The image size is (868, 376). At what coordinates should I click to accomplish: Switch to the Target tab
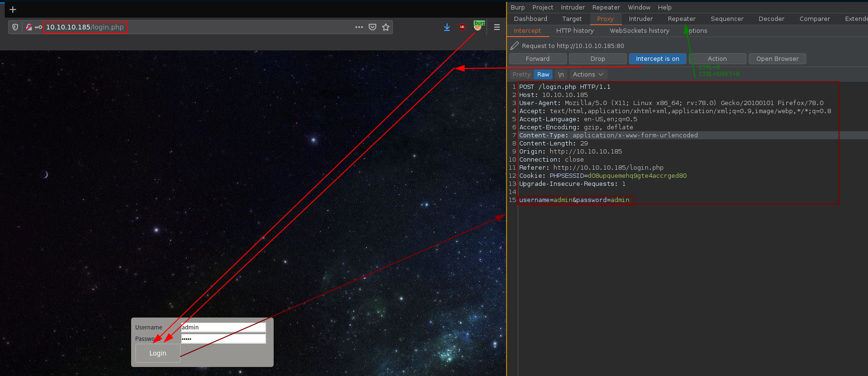572,19
